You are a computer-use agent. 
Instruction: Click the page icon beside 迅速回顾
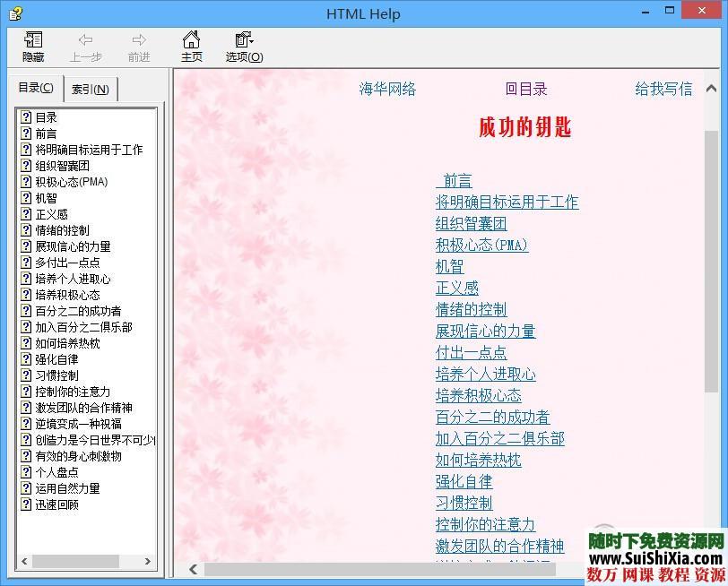click(x=26, y=504)
